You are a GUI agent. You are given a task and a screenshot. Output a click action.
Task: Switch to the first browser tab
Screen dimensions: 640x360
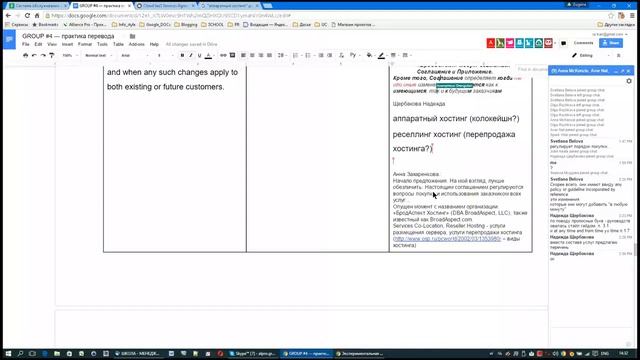pyautogui.click(x=37, y=6)
